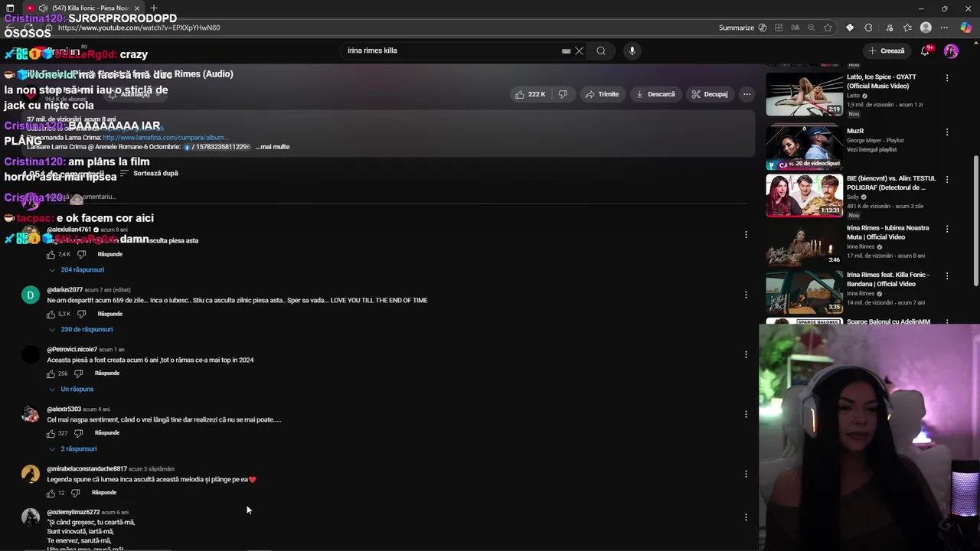This screenshot has height=551, width=980.
Task: Open the lamafina.com album link
Action: 164,138
